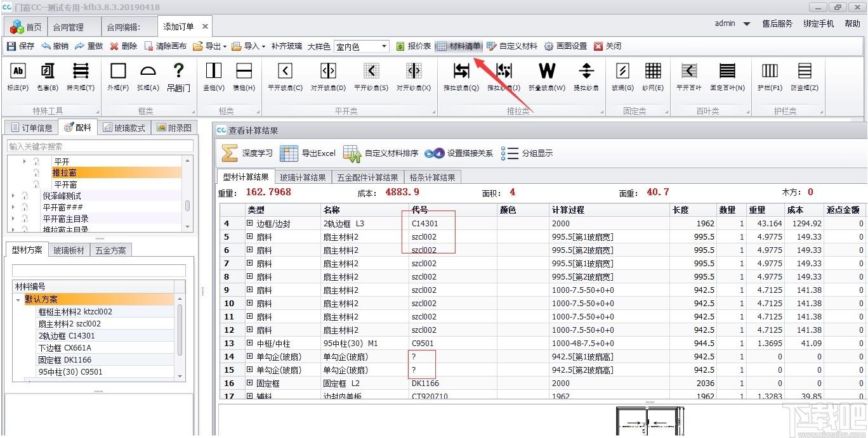The image size is (868, 438).
Task: Select the 平开百叶 louver tool
Action: tap(689, 77)
